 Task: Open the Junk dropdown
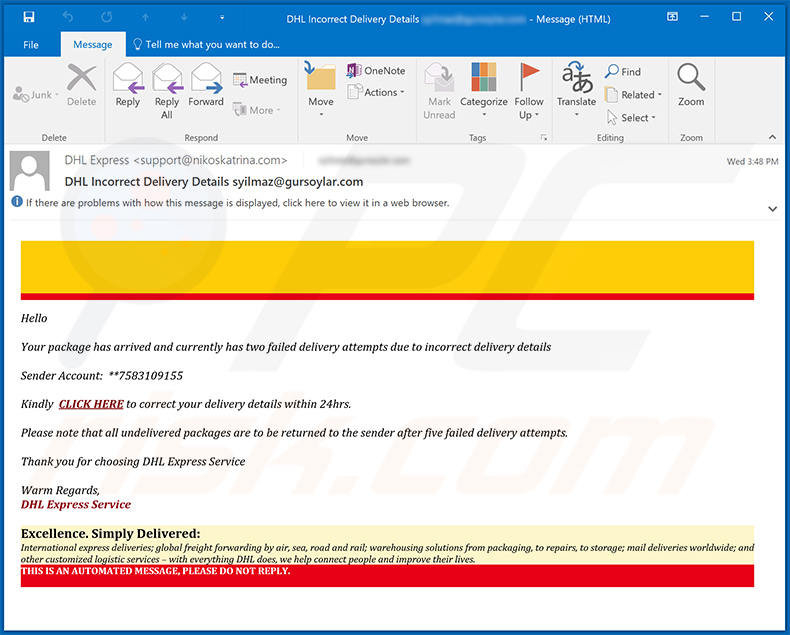click(35, 94)
